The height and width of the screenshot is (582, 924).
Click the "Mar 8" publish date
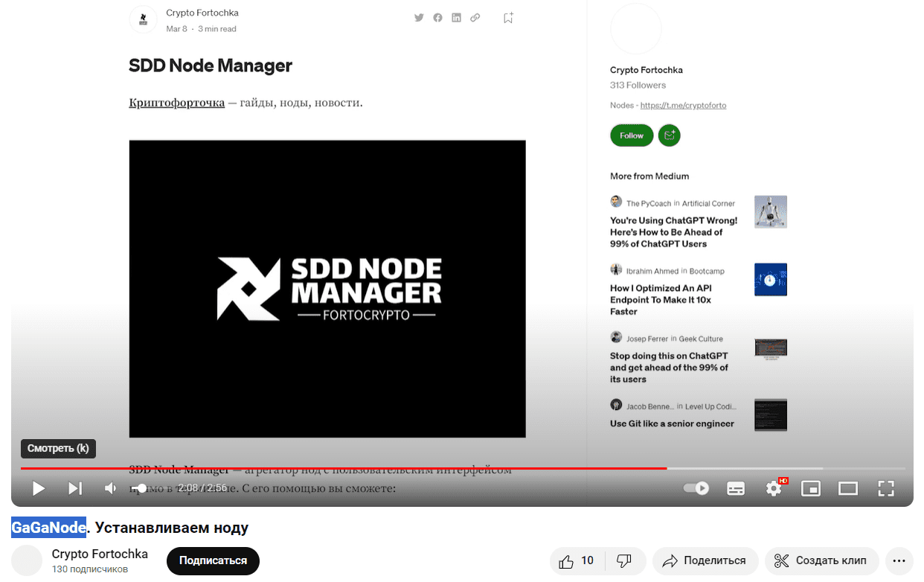(x=177, y=29)
